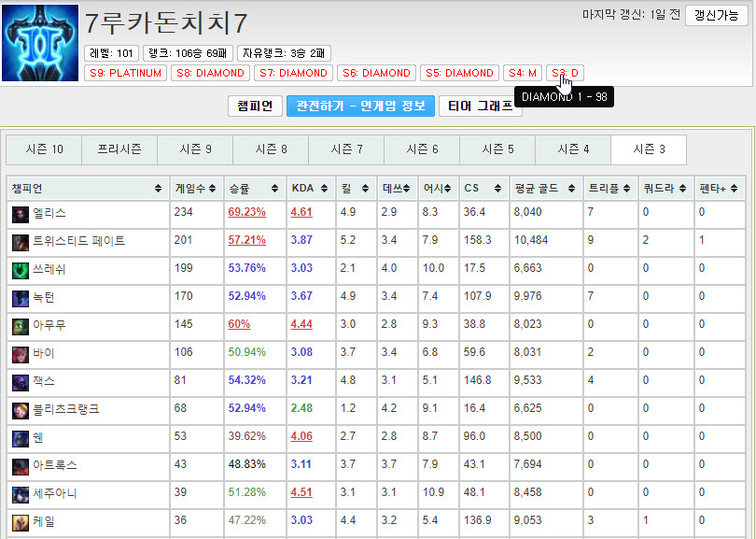Click the 녹턴 champion icon
This screenshot has width=756, height=539.
pyautogui.click(x=21, y=298)
